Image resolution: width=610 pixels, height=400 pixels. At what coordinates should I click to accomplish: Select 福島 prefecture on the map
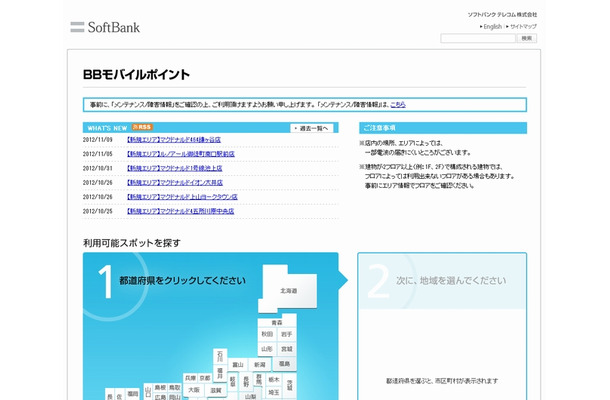point(284,364)
